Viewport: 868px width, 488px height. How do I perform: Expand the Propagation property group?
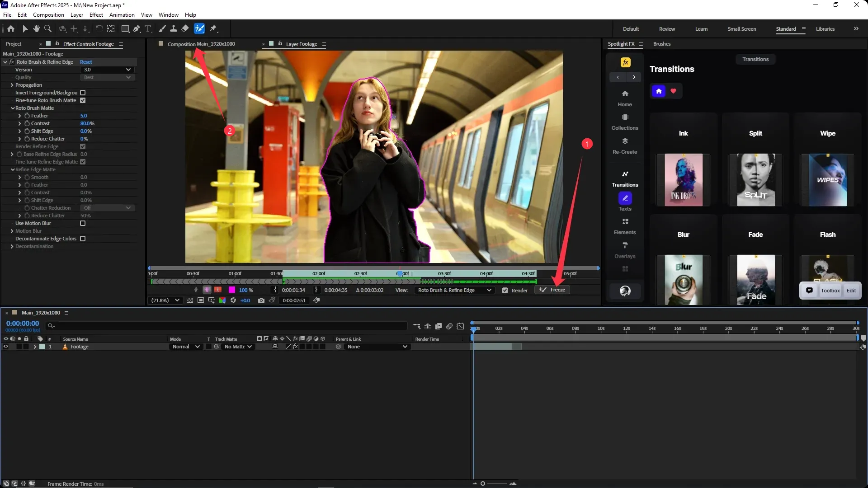tap(12, 85)
